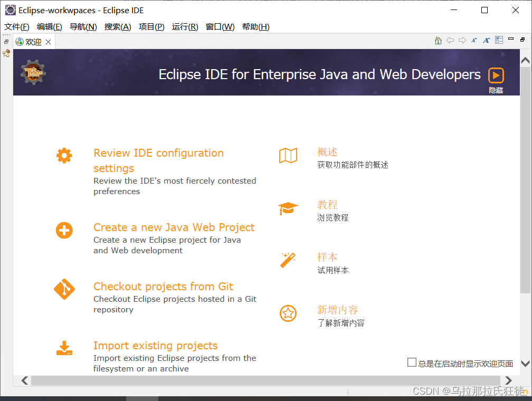Open the Java EE perspective icon in left sidebar
Image resolution: width=532 pixels, height=401 pixels.
7,53
